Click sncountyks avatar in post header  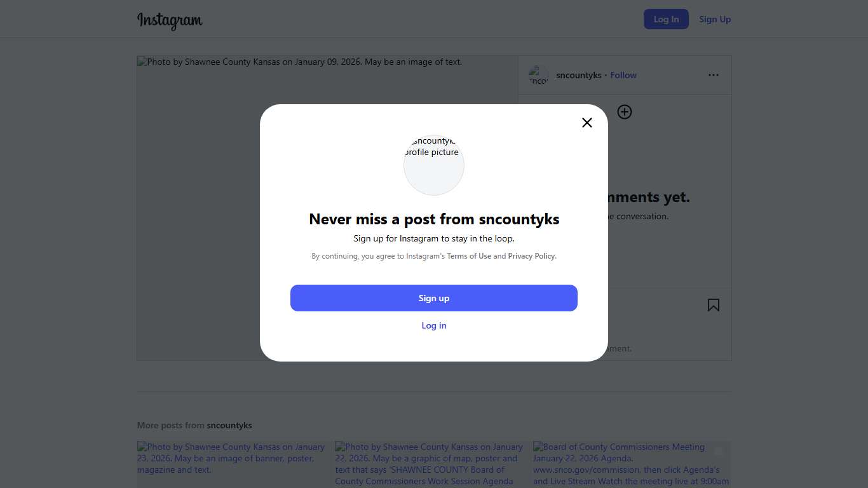click(538, 75)
